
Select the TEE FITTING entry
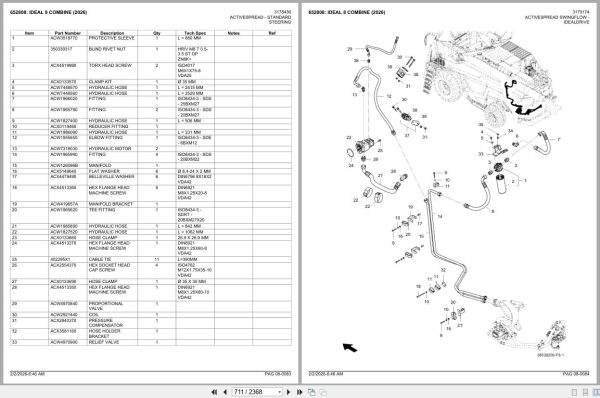click(102, 210)
